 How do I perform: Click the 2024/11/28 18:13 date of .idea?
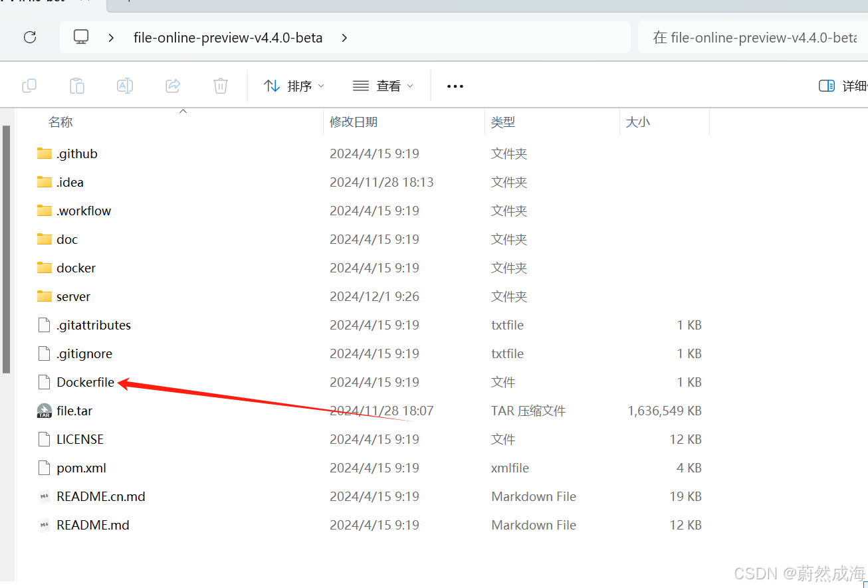tap(381, 182)
